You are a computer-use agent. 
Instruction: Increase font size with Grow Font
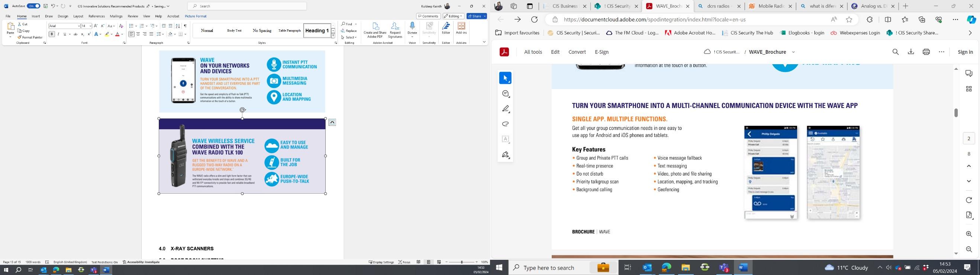point(96,26)
